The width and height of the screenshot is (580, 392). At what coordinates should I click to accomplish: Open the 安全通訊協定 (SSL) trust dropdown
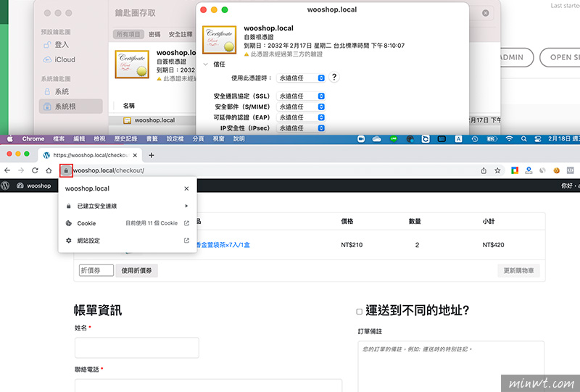(301, 96)
